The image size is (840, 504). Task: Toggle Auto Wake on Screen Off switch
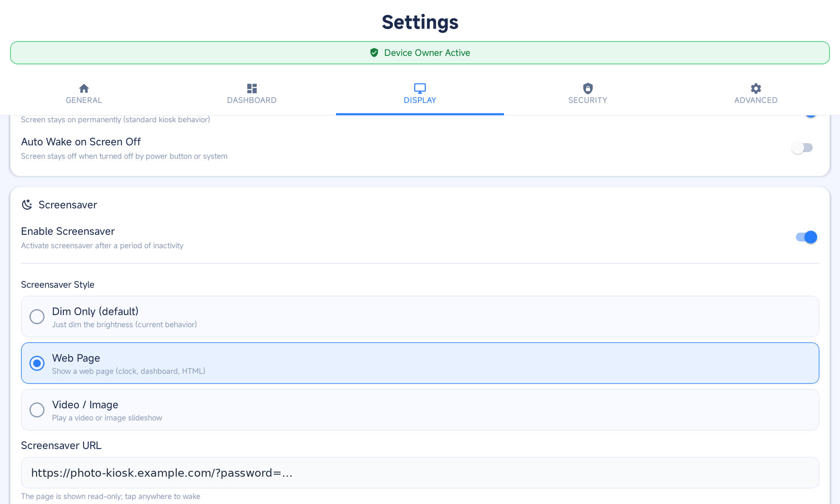(x=802, y=148)
